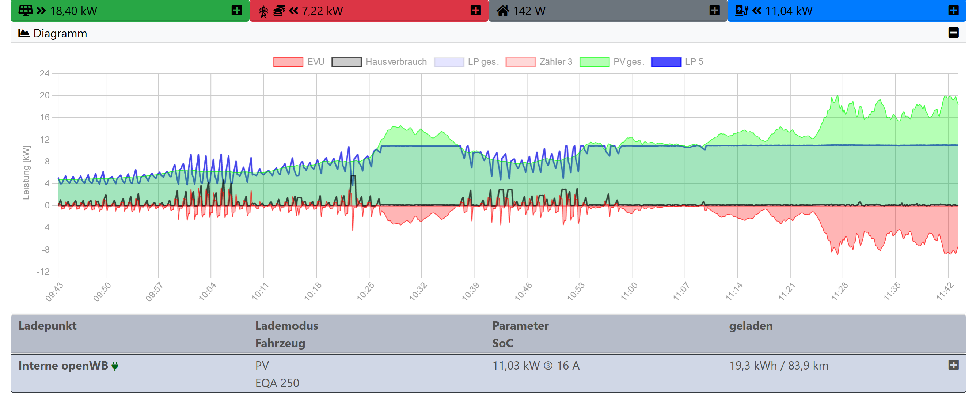Click the solar panel PV icon

coord(26,11)
